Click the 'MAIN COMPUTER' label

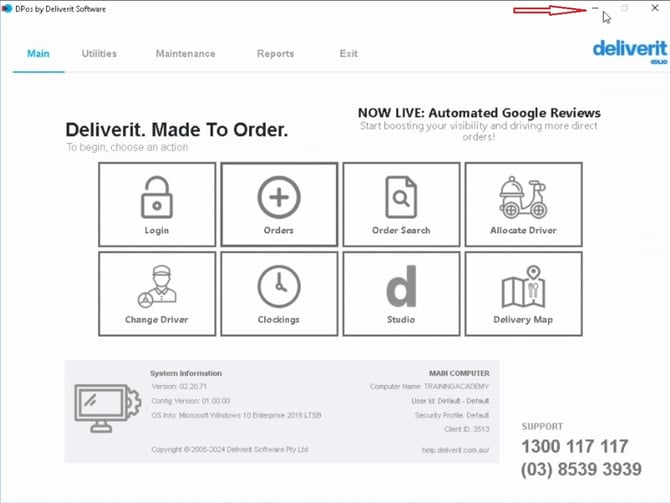pyautogui.click(x=459, y=373)
